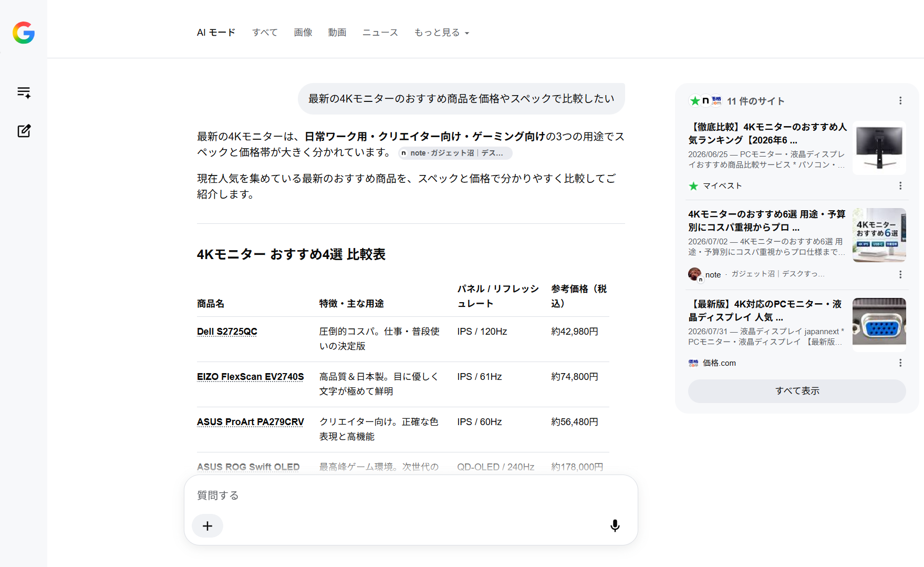Open the ニュース tab
This screenshot has height=567, width=924.
click(x=380, y=33)
